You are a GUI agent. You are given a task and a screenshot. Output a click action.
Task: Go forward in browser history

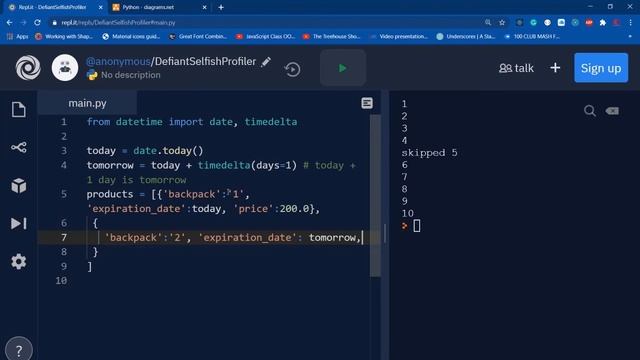click(23, 22)
